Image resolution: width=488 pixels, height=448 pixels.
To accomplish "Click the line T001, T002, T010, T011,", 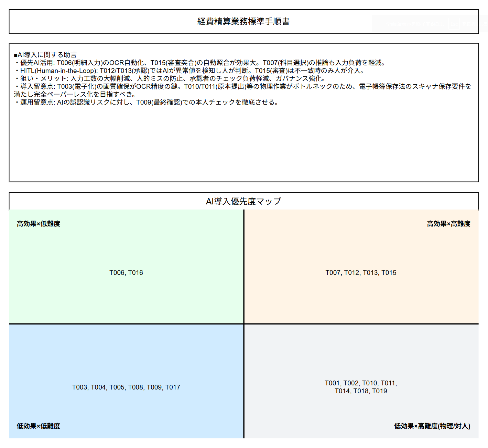I will [x=361, y=383].
